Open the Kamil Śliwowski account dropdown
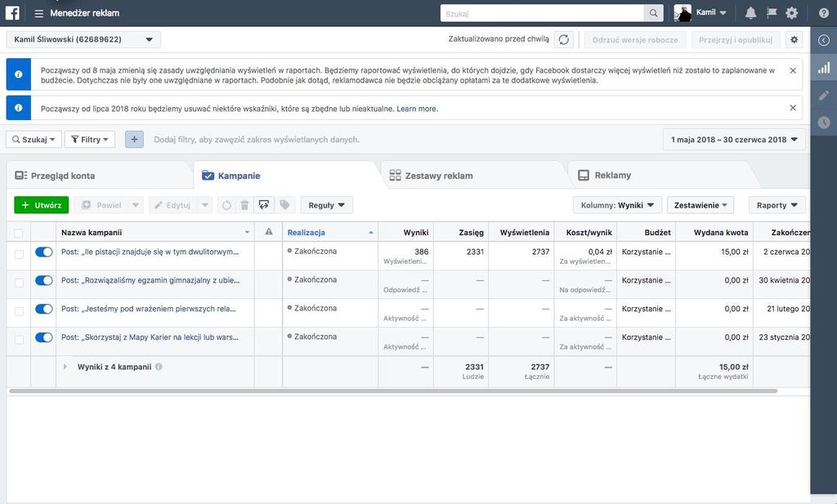837x504 pixels. [x=83, y=39]
